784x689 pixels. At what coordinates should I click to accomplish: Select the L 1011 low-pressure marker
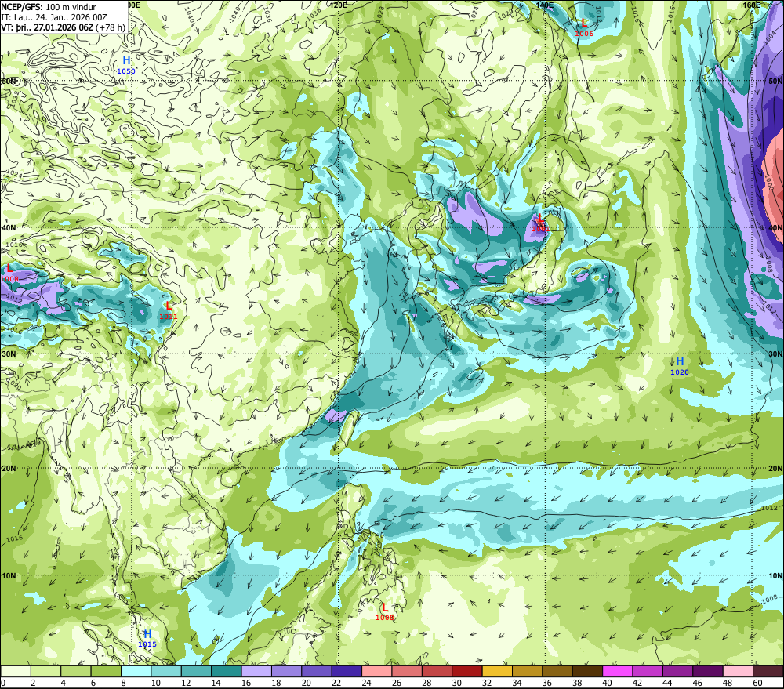pos(169,310)
